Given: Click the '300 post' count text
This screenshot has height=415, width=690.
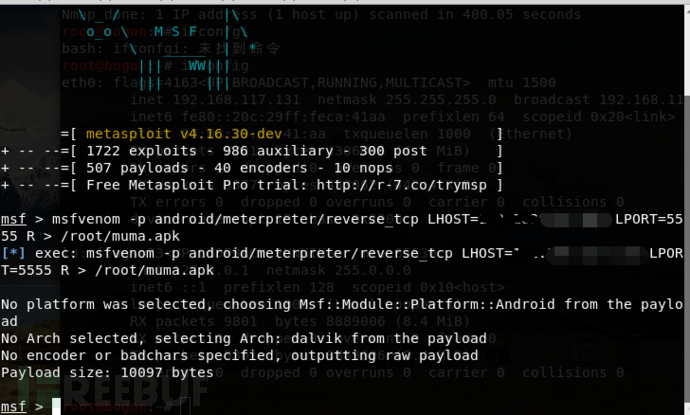Looking at the screenshot, I should click(393, 151).
